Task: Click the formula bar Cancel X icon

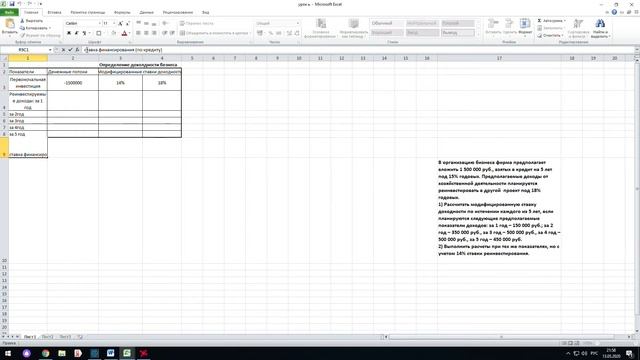Action: [63, 50]
